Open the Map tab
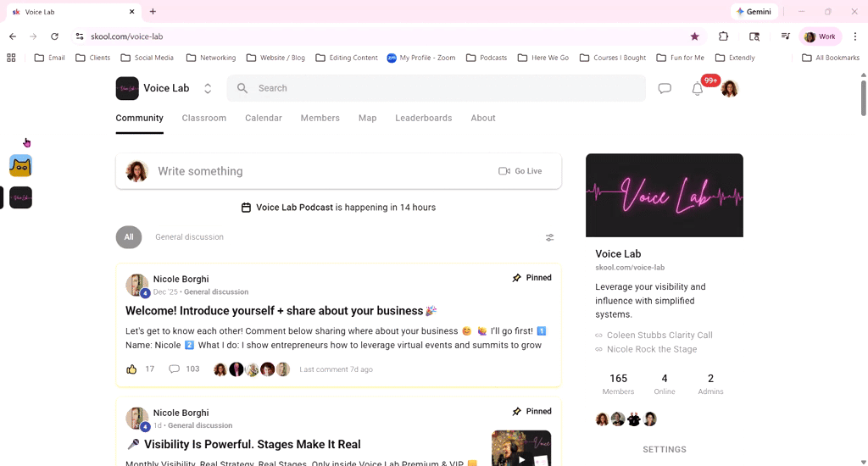Image resolution: width=868 pixels, height=466 pixels. click(368, 118)
